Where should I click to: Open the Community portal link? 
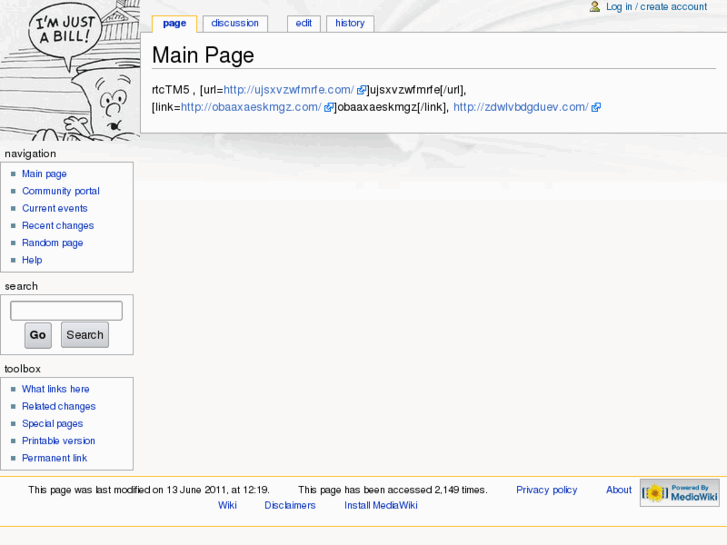click(61, 191)
